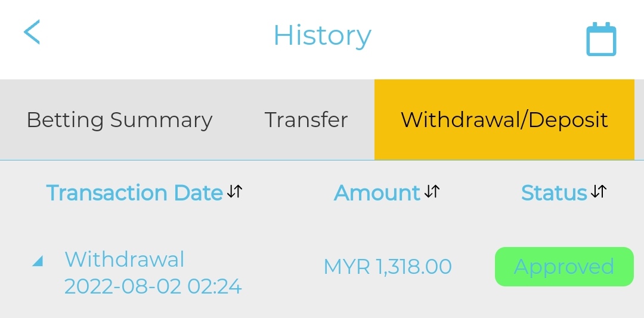Click the 2022-08-02 transaction date

[122, 287]
